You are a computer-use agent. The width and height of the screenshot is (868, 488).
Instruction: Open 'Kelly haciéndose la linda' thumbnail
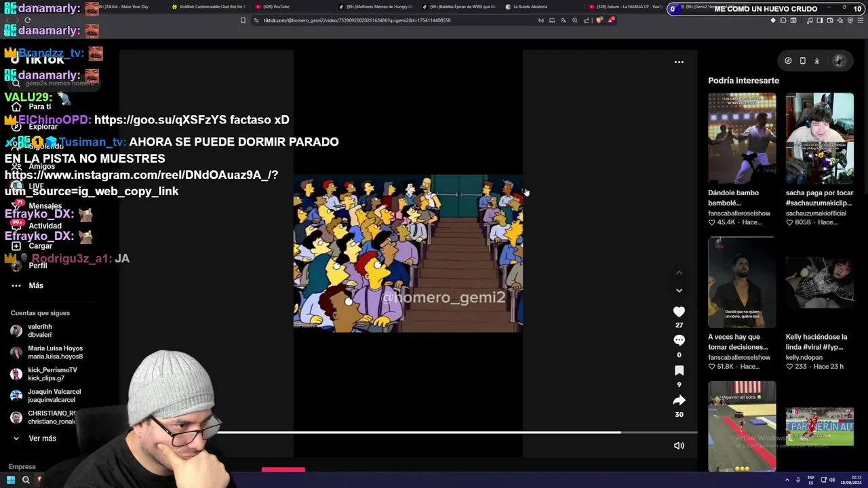tap(819, 283)
